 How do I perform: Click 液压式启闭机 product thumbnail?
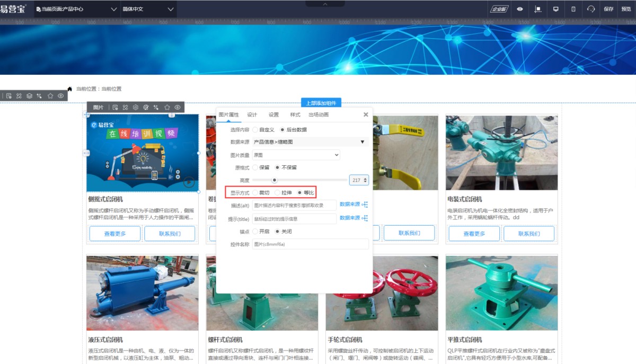coord(143,293)
